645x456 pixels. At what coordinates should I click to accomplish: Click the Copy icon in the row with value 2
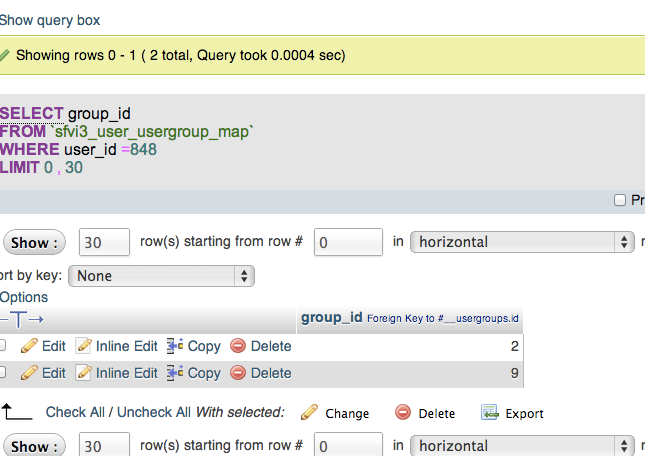175,346
